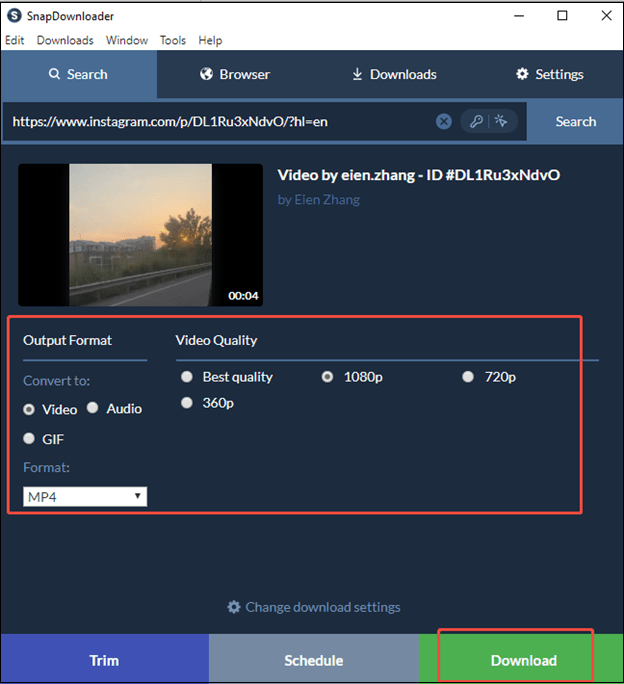Click the 'Output Format' heading

click(67, 340)
